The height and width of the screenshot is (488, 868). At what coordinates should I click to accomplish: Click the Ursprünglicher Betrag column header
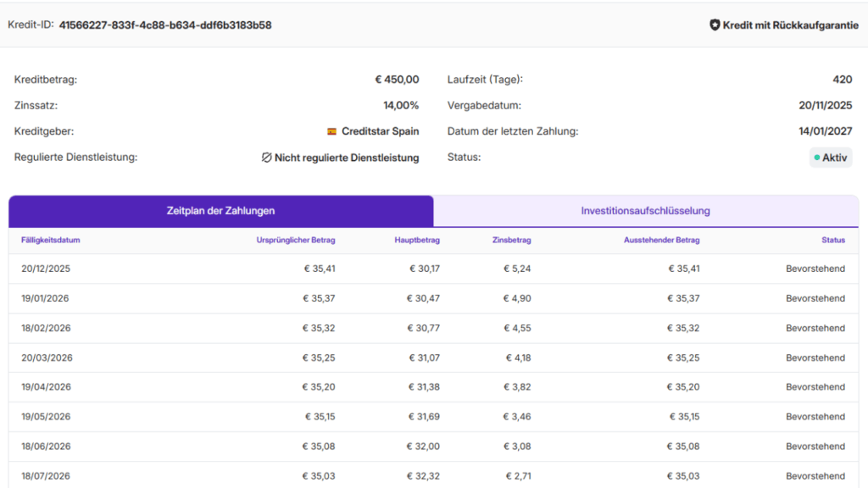point(296,240)
